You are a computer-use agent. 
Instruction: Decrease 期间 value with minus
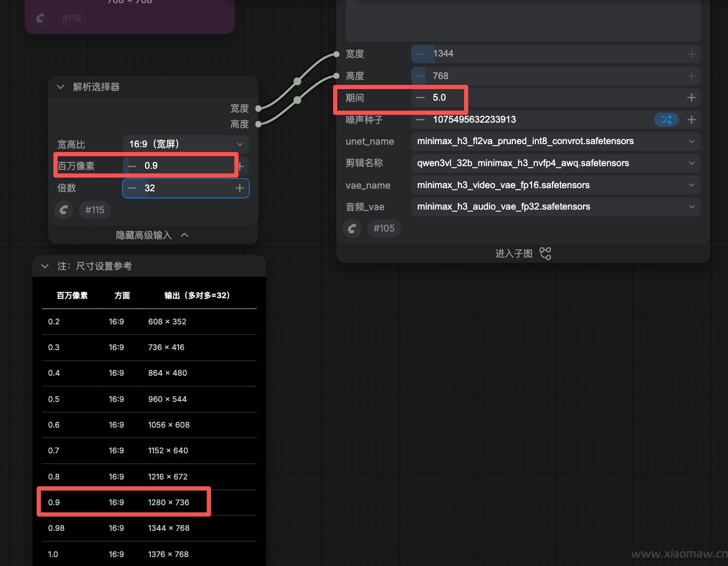click(x=420, y=97)
